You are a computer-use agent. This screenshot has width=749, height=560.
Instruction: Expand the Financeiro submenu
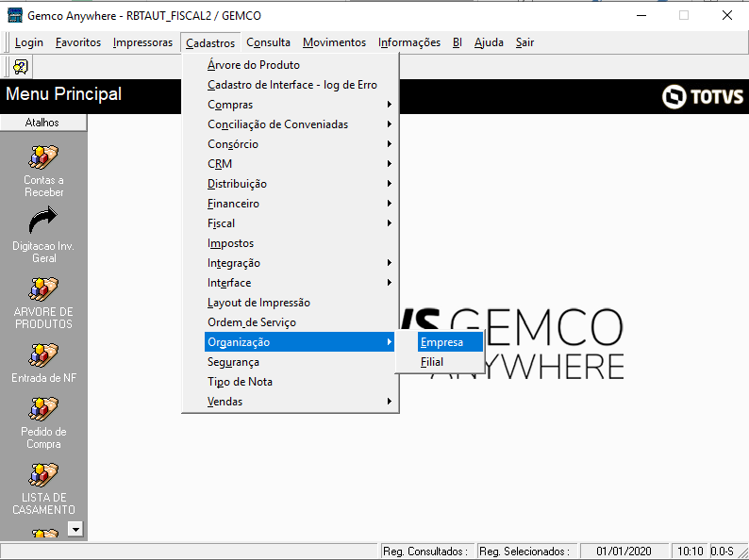pyautogui.click(x=299, y=204)
